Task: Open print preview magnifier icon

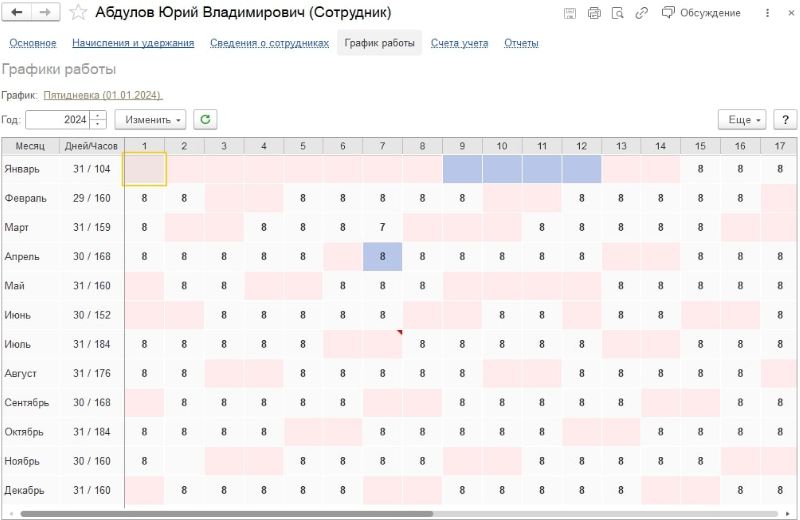Action: click(x=617, y=13)
